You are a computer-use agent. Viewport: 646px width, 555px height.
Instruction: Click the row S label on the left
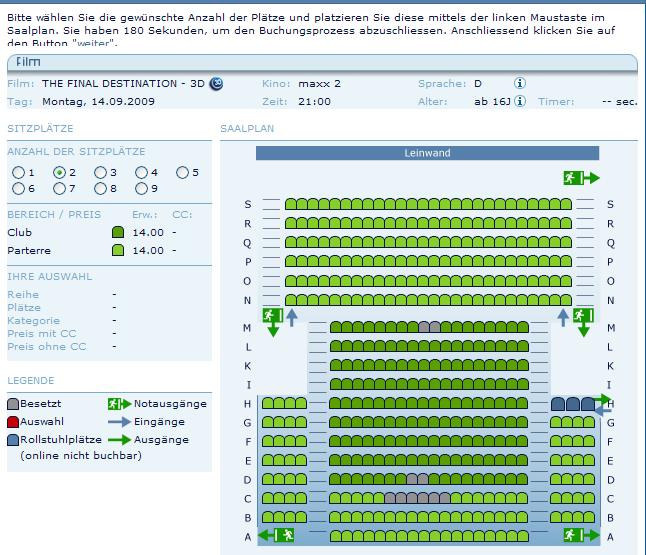point(248,204)
